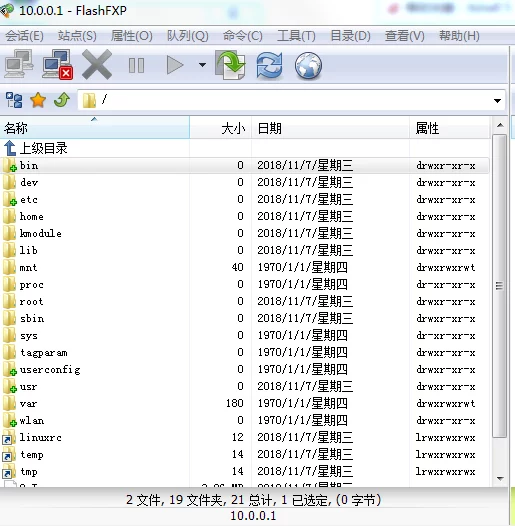Screen dimensions: 515x526
Task: Click the green arrow transfer icon
Action: pos(230,65)
